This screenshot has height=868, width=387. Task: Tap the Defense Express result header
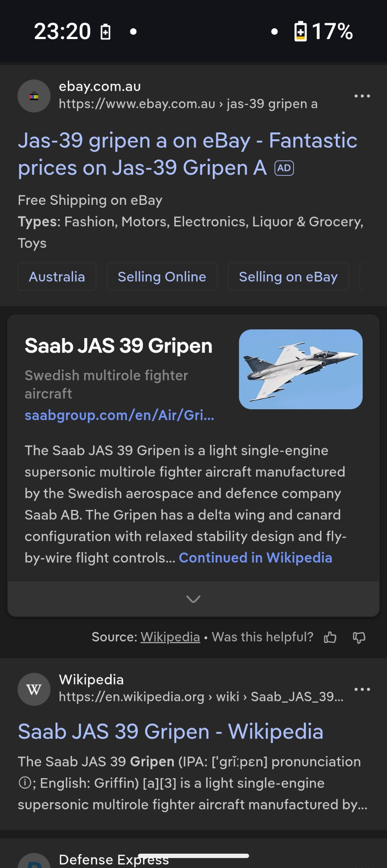tap(114, 859)
